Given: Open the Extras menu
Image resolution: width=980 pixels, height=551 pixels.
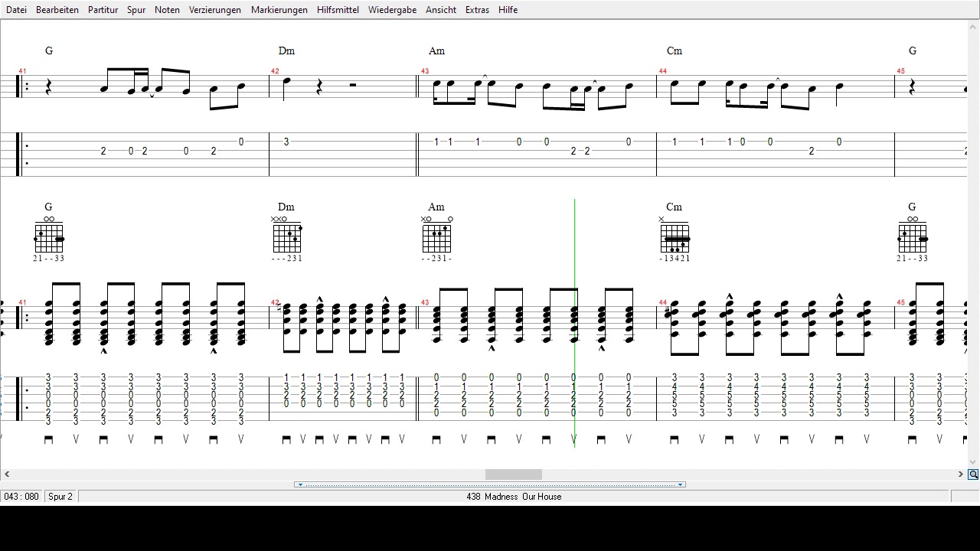Looking at the screenshot, I should tap(477, 10).
